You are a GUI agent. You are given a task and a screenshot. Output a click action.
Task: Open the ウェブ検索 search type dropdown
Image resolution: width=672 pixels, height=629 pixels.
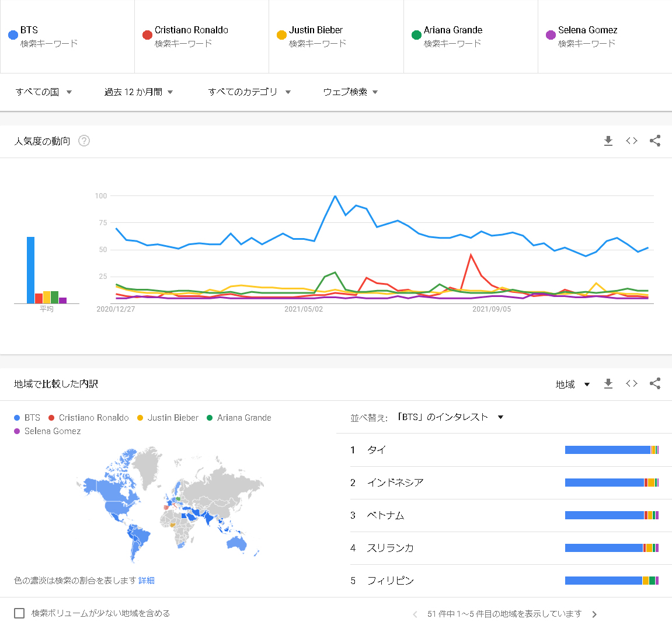coord(350,92)
